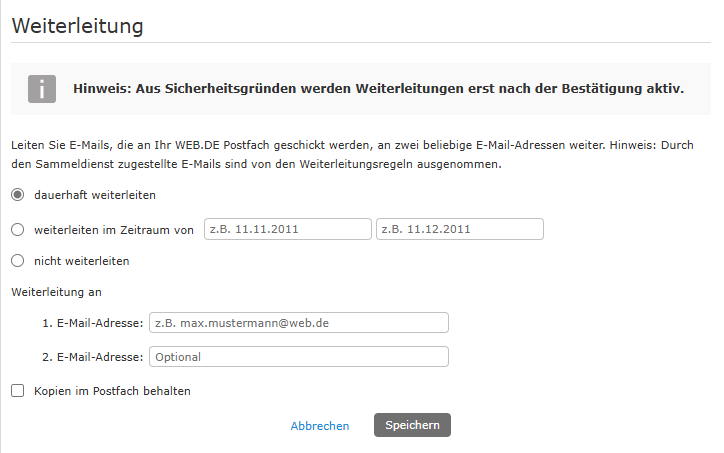Click the "nicht weiterleiten" label text

(81, 261)
